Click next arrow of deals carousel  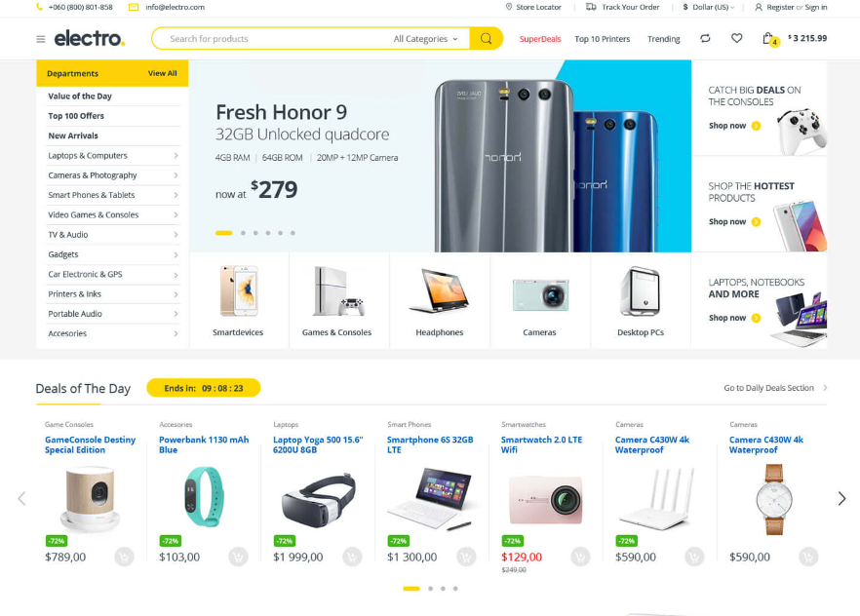(841, 498)
